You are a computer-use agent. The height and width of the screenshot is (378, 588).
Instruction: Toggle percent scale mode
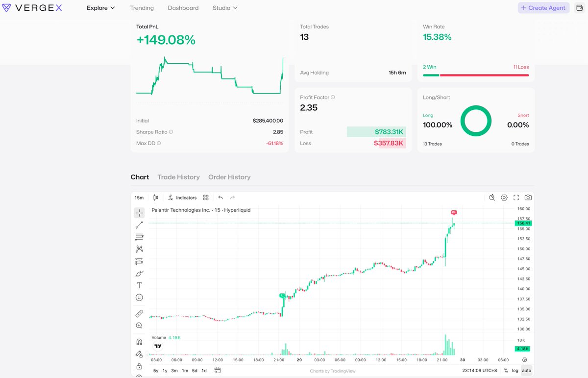click(506, 371)
